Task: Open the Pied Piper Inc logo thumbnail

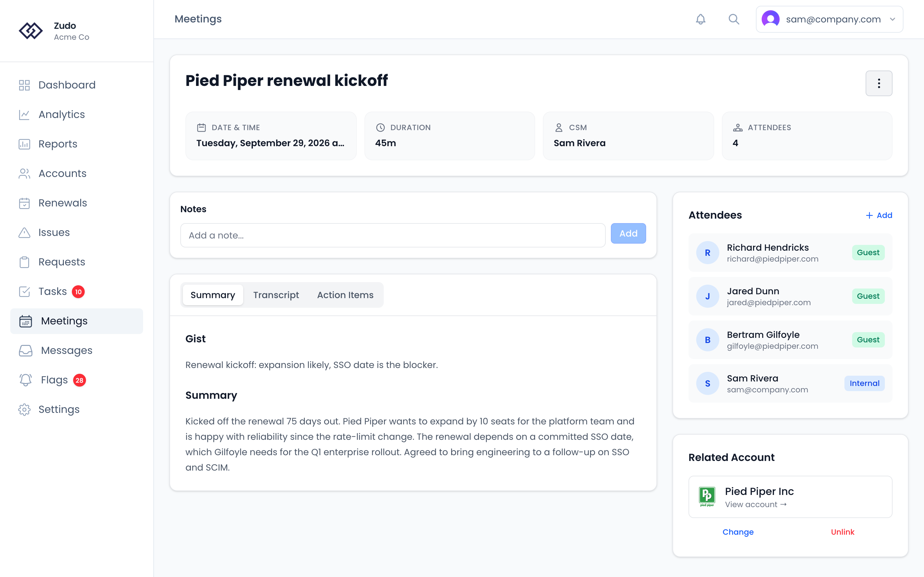Action: click(707, 497)
